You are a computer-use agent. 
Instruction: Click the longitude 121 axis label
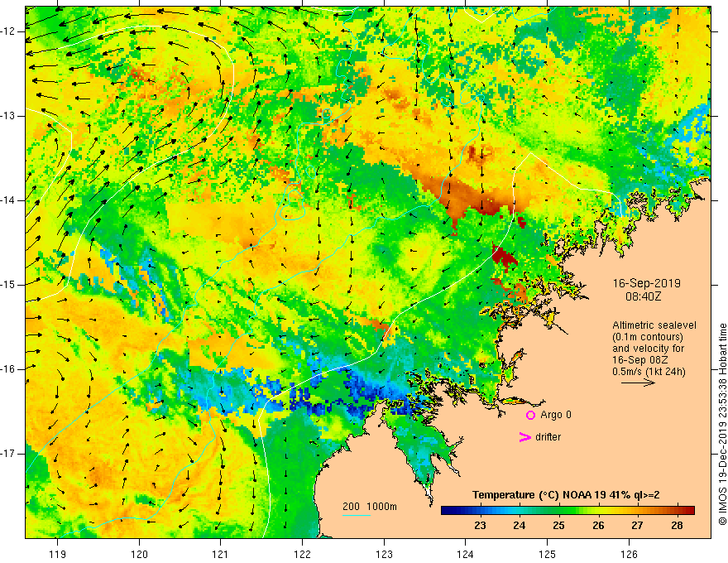221,554
